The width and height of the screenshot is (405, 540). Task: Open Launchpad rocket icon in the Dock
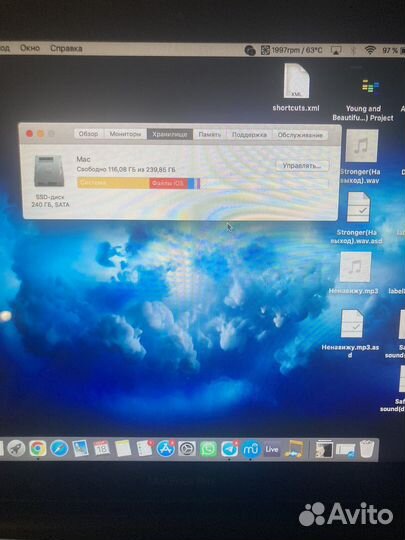point(16,449)
